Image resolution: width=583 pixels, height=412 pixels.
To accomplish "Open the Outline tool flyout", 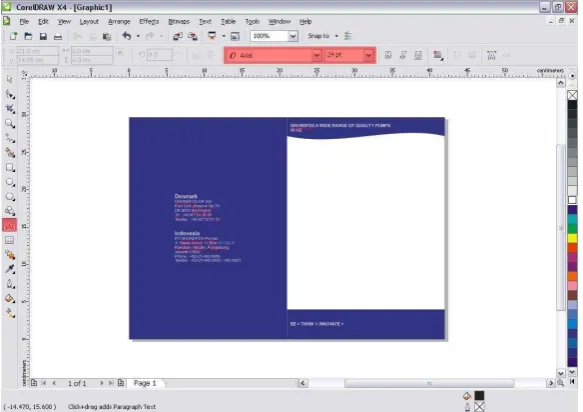I will coord(10,284).
